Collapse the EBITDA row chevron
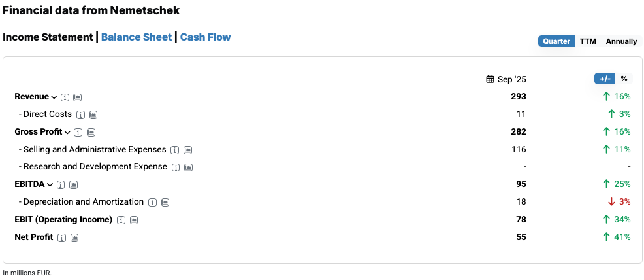The image size is (644, 280). [50, 184]
